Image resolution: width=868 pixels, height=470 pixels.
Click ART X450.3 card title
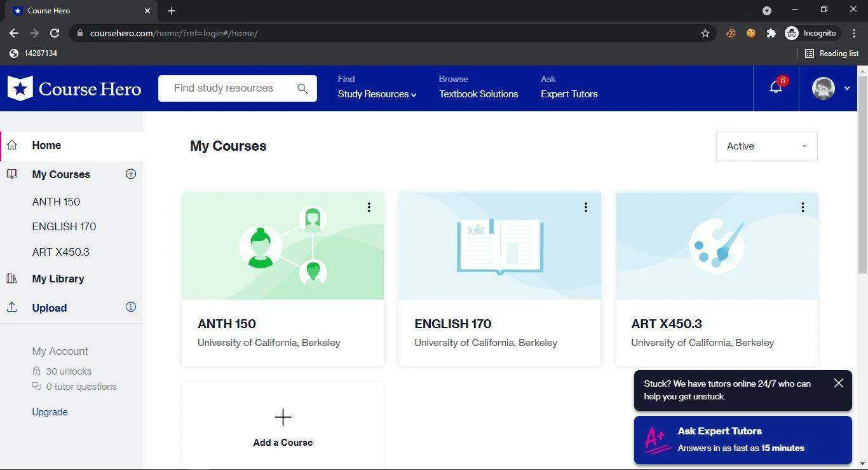pos(667,324)
